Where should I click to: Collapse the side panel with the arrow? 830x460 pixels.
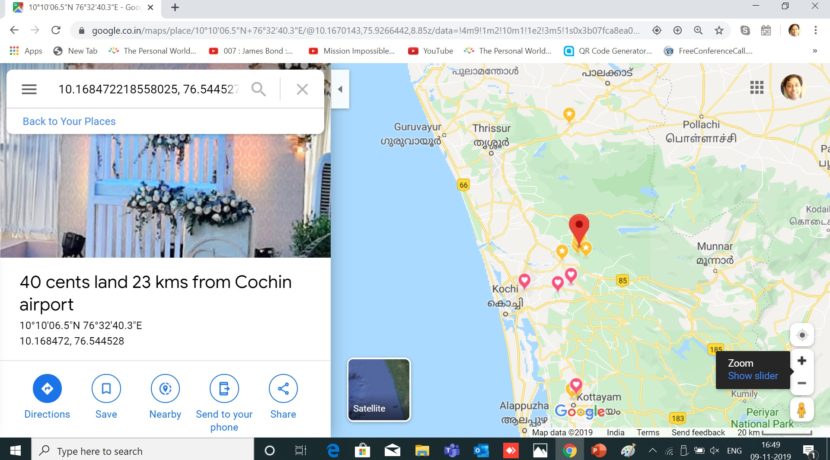[x=340, y=89]
